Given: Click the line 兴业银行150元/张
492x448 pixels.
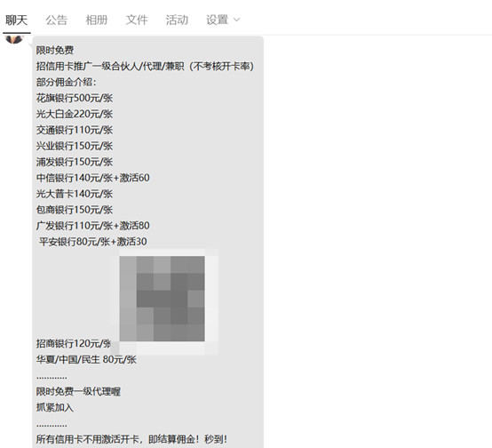Looking at the screenshot, I should [75, 146].
